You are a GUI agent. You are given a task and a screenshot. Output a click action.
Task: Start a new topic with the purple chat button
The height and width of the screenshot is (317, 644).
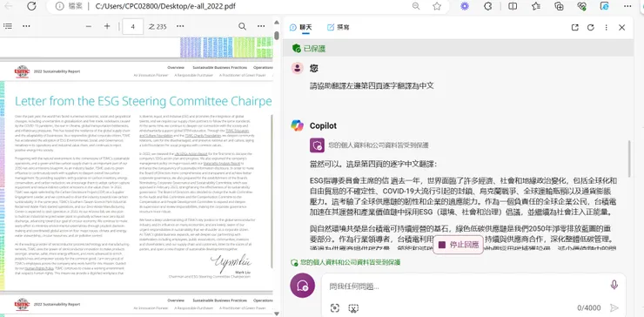click(x=303, y=286)
